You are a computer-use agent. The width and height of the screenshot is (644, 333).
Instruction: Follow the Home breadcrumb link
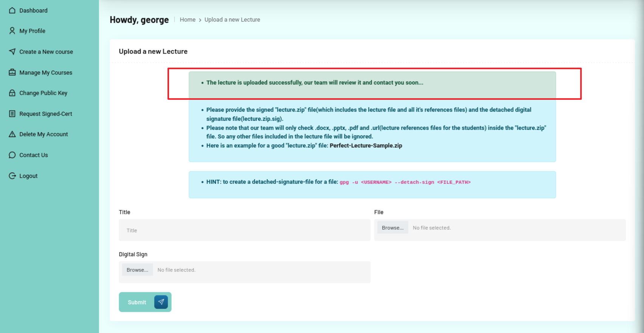(x=187, y=20)
